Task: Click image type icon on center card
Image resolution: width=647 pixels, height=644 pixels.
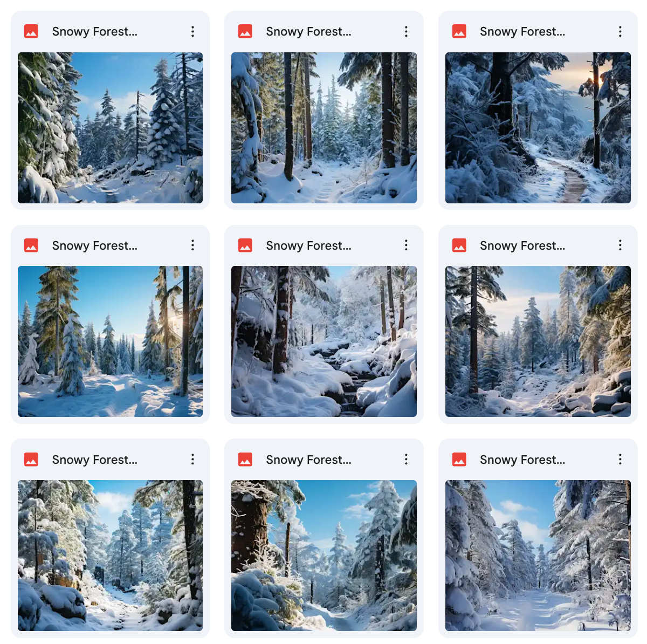Action: point(245,245)
